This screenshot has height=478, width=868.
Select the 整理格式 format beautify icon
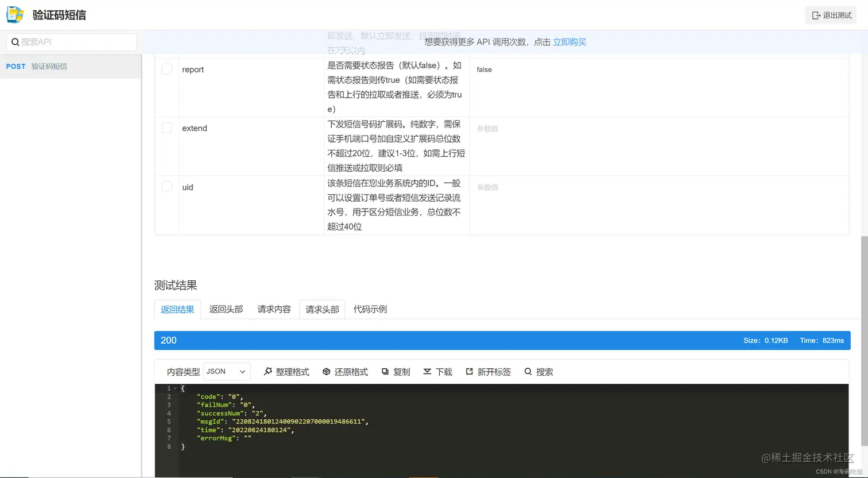pyautogui.click(x=268, y=372)
